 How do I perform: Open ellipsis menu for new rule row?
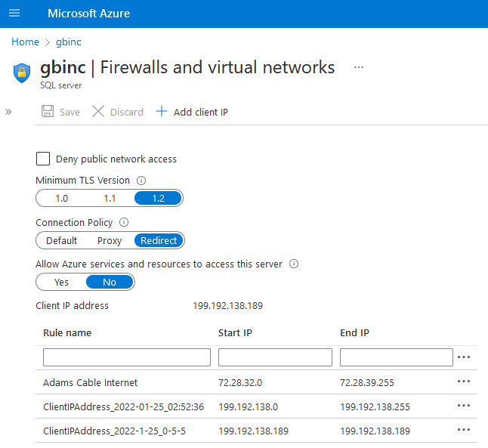pyautogui.click(x=464, y=357)
